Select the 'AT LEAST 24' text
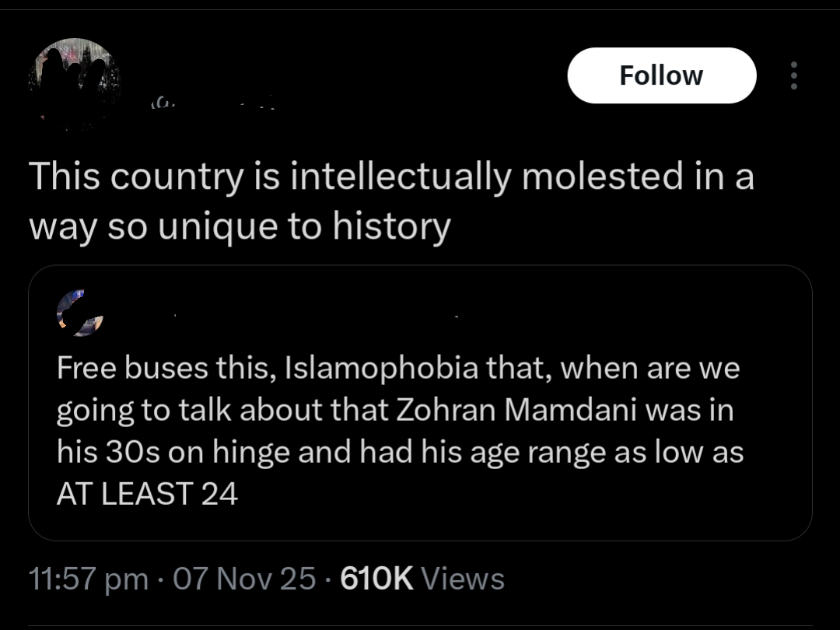Screen dimensions: 840x630 pyautogui.click(x=147, y=493)
